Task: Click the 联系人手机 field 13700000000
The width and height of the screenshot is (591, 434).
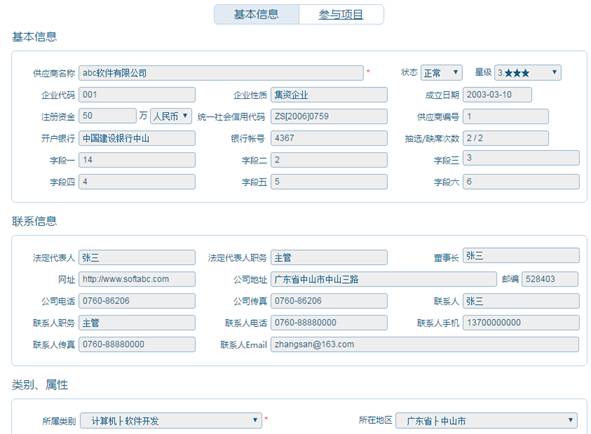Action: 521,323
